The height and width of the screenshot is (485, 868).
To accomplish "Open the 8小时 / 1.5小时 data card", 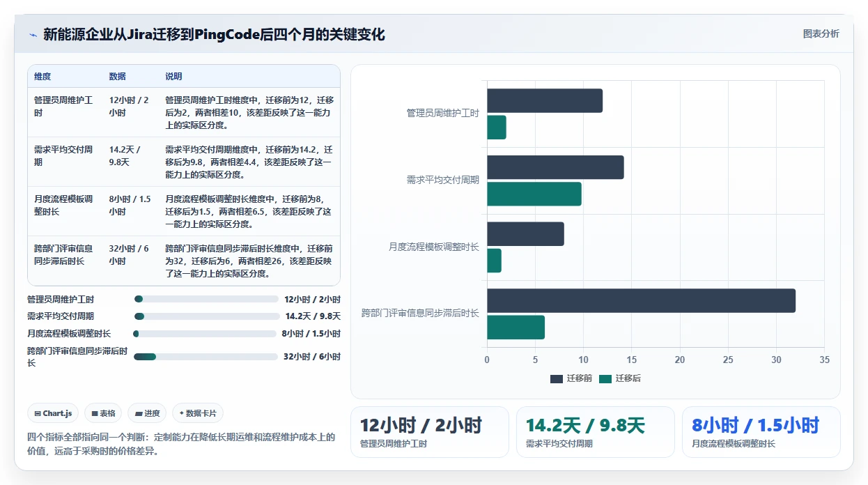I will (x=761, y=432).
